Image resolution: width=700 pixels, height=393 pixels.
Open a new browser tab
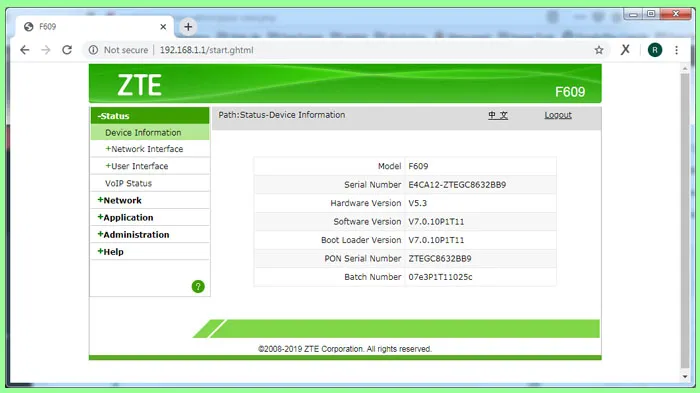click(x=188, y=27)
